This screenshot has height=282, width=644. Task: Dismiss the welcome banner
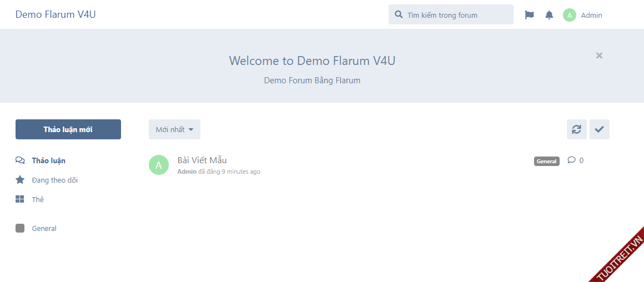coord(599,56)
